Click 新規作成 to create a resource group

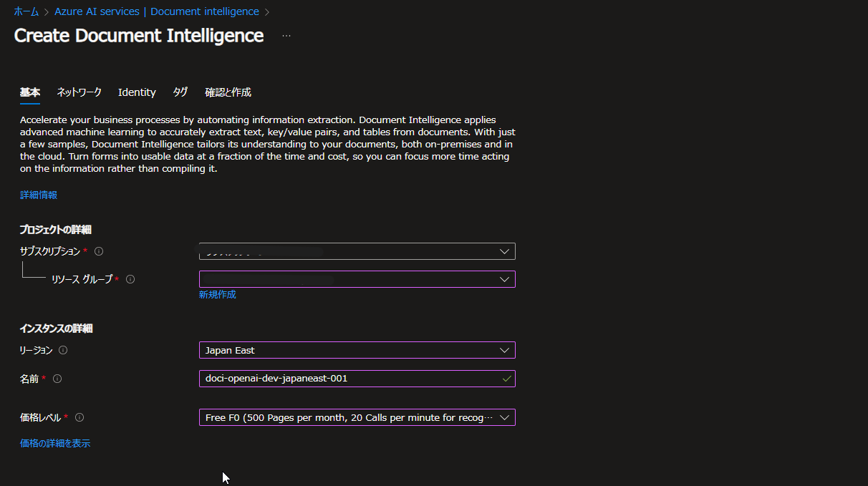coord(218,294)
